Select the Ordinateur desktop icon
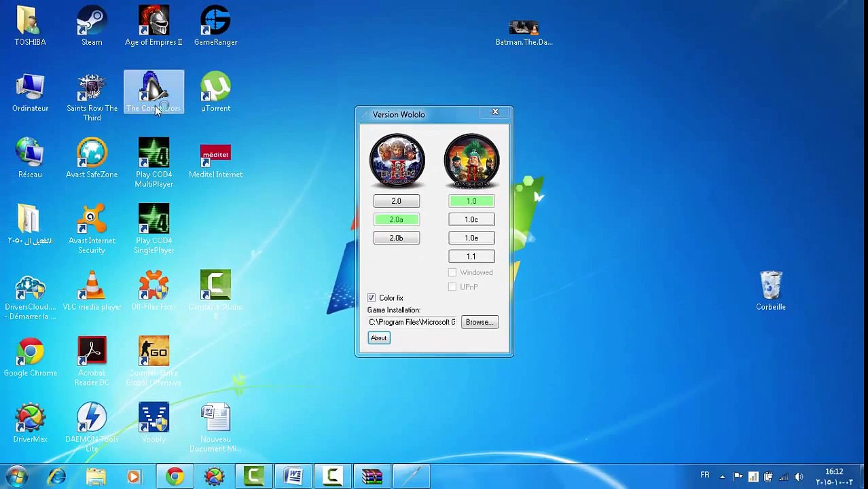 point(30,93)
